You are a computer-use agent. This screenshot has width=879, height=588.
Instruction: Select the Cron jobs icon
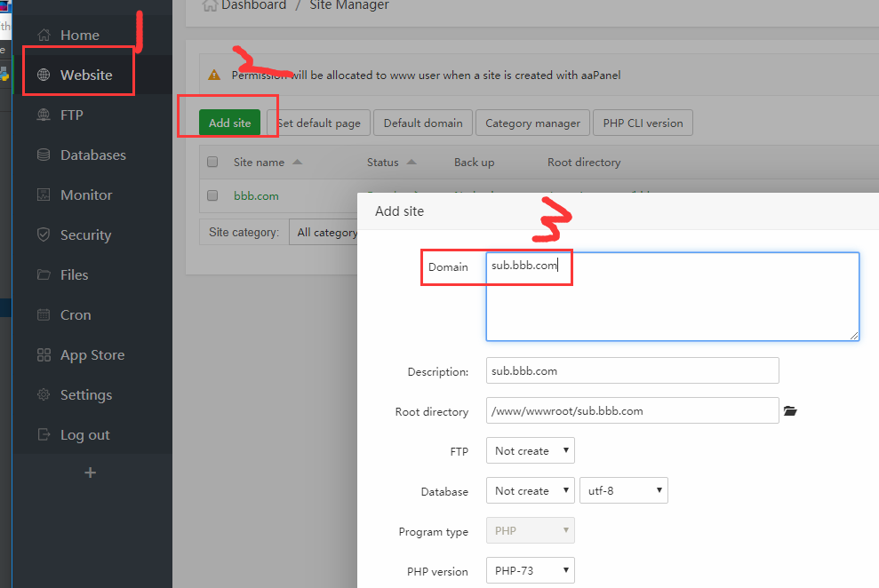[x=43, y=314]
